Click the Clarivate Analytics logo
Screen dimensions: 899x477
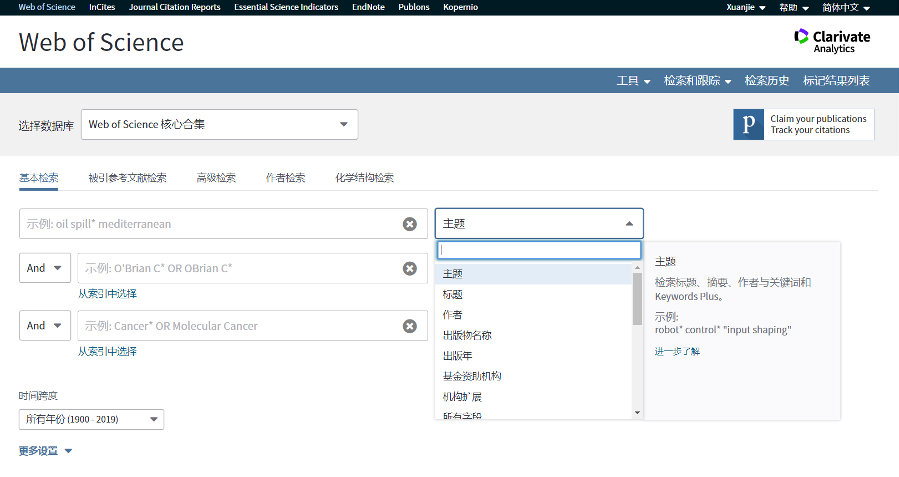coord(831,41)
